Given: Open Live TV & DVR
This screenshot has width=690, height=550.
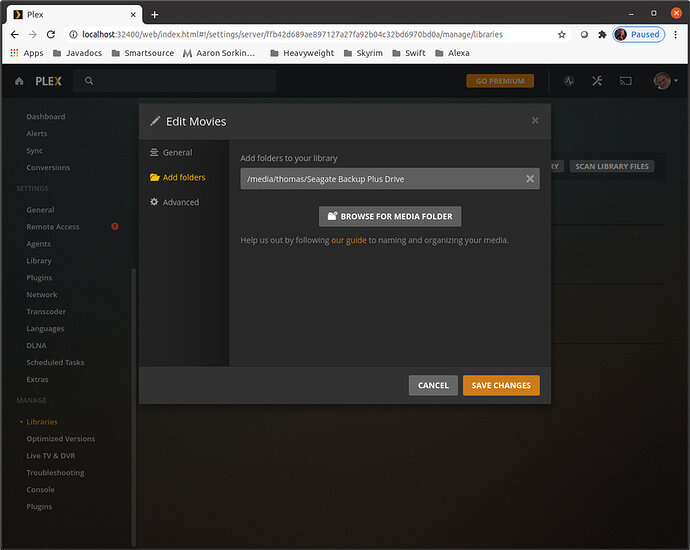Looking at the screenshot, I should (x=51, y=456).
